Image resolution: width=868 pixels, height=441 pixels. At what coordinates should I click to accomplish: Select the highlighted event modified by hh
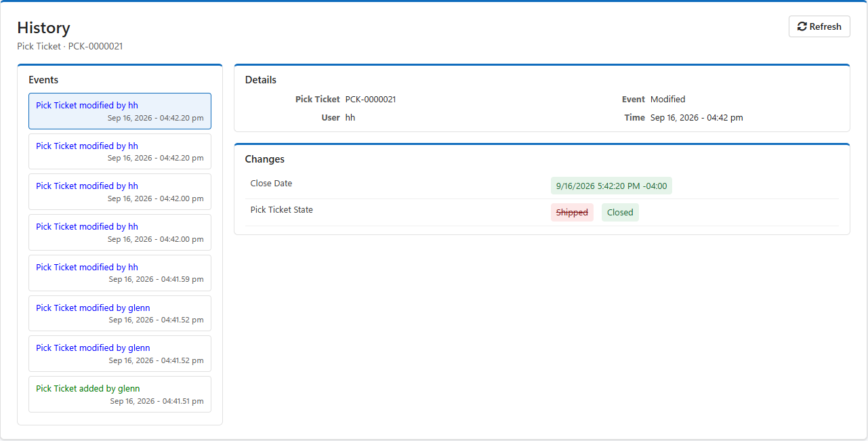tap(120, 111)
